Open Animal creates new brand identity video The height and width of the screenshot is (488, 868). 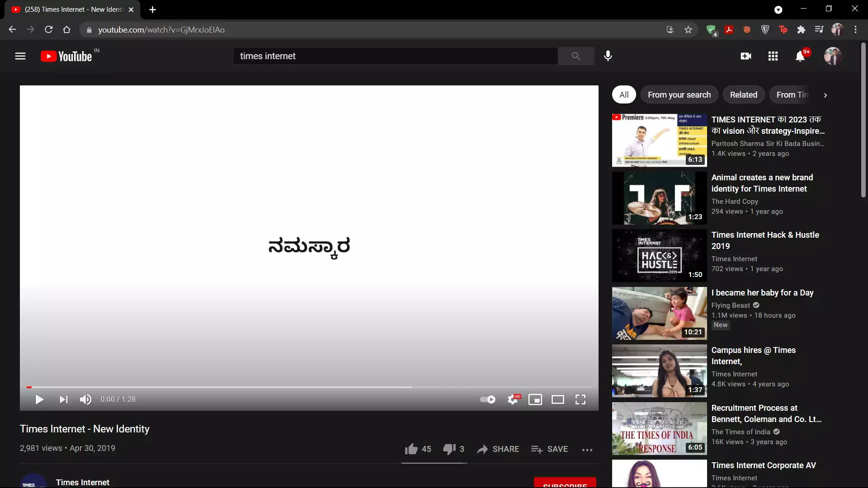pyautogui.click(x=762, y=183)
